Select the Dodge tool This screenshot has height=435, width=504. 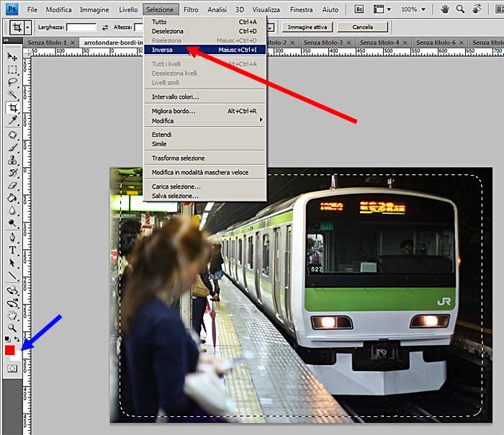pos(12,223)
